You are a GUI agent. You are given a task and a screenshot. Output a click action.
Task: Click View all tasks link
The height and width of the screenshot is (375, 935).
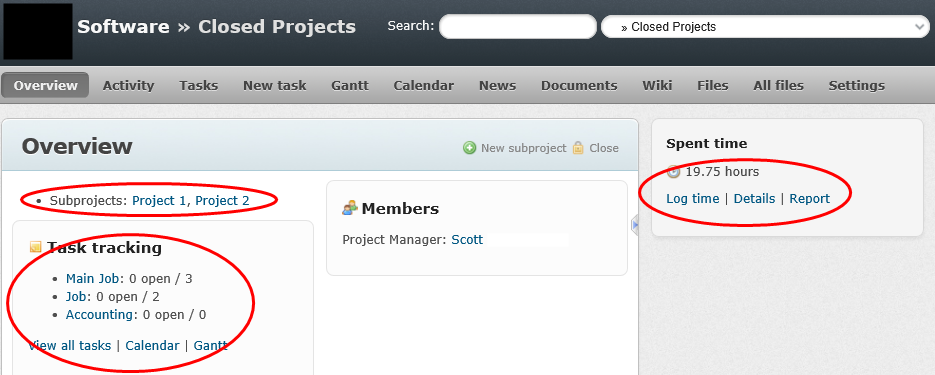coord(70,345)
